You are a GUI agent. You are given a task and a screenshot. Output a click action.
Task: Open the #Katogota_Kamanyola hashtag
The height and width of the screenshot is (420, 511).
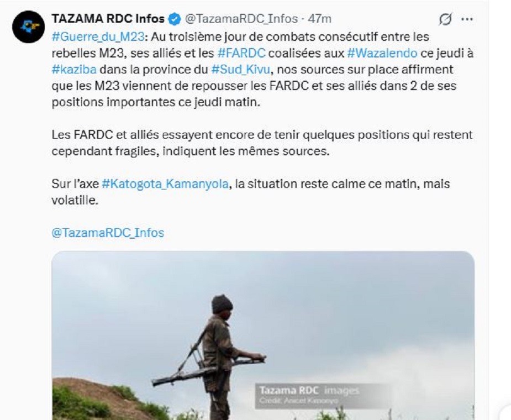point(165,184)
